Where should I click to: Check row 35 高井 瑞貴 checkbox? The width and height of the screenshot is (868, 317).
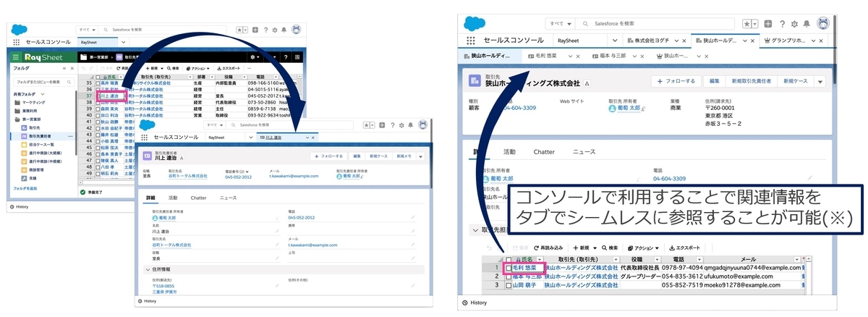coord(99,83)
